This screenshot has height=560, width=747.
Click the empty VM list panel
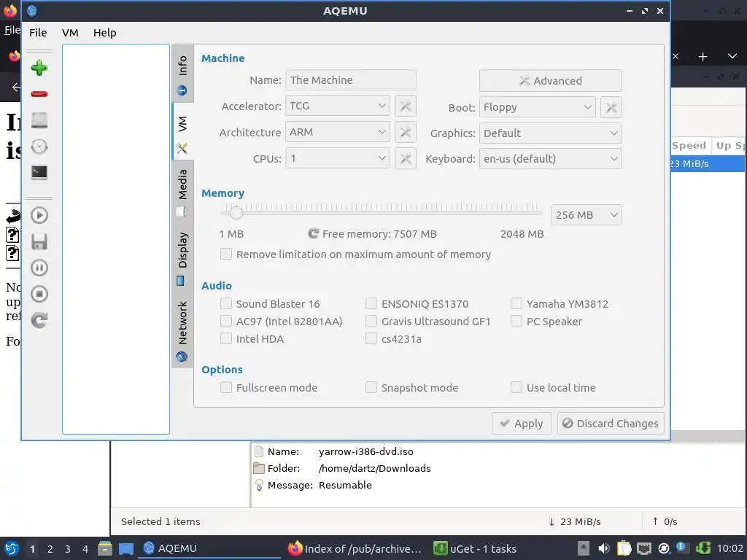pos(116,239)
